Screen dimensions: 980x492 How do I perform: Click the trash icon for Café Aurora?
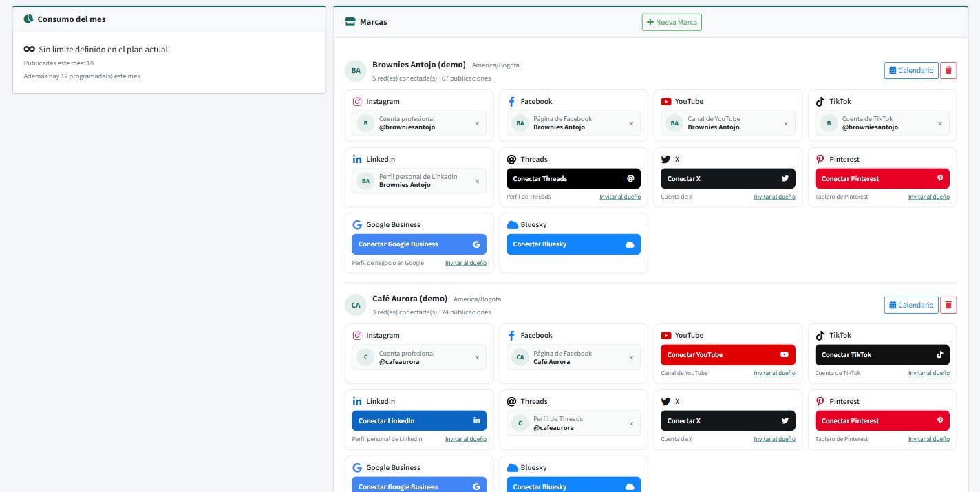coord(948,305)
